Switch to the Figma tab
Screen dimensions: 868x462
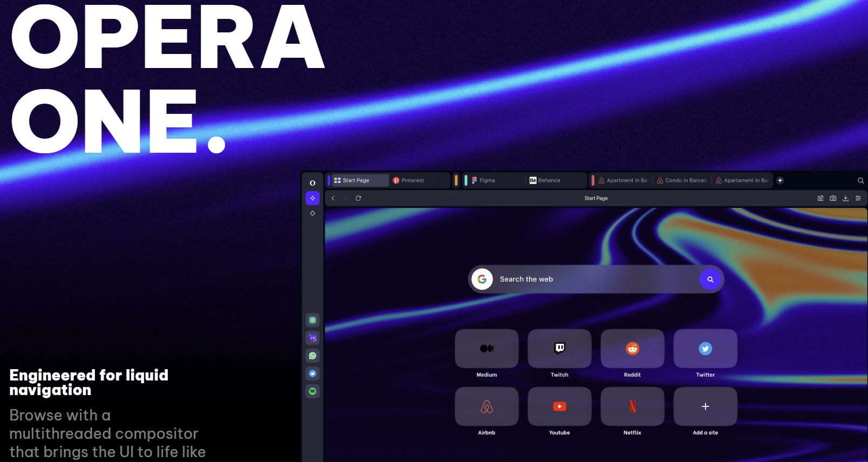(x=497, y=180)
